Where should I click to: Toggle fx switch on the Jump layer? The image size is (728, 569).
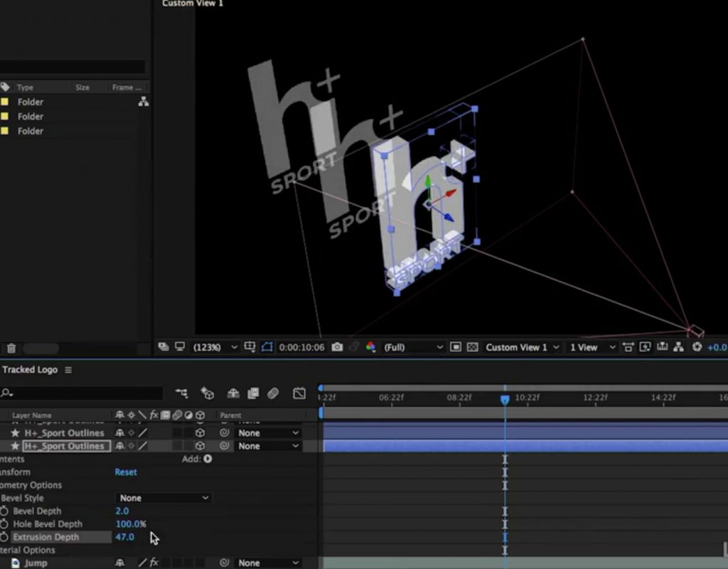tap(154, 563)
